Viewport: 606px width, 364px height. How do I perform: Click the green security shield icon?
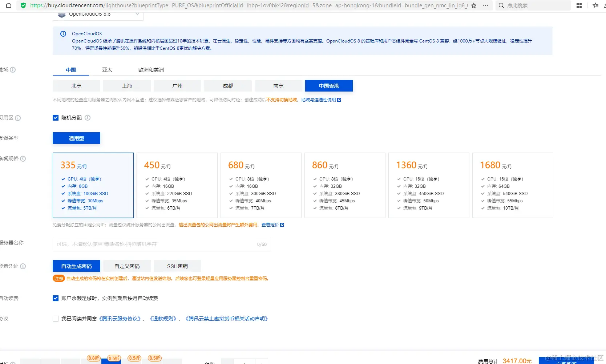(x=23, y=5)
